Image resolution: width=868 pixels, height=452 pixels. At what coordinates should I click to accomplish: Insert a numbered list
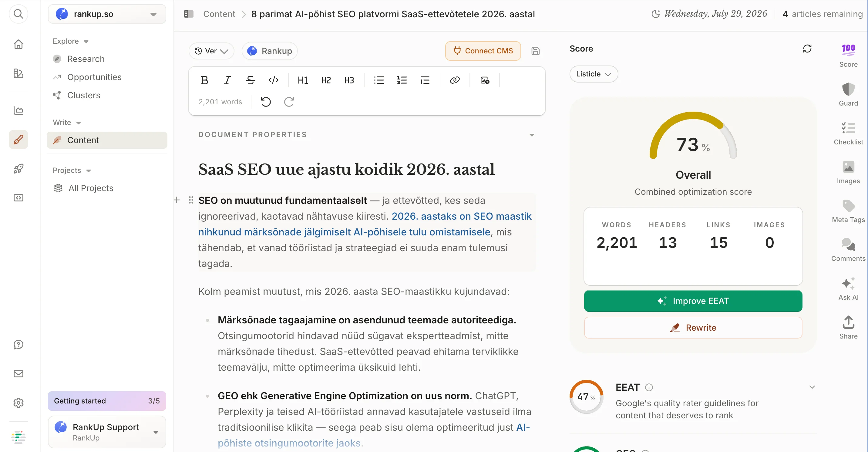click(x=402, y=80)
